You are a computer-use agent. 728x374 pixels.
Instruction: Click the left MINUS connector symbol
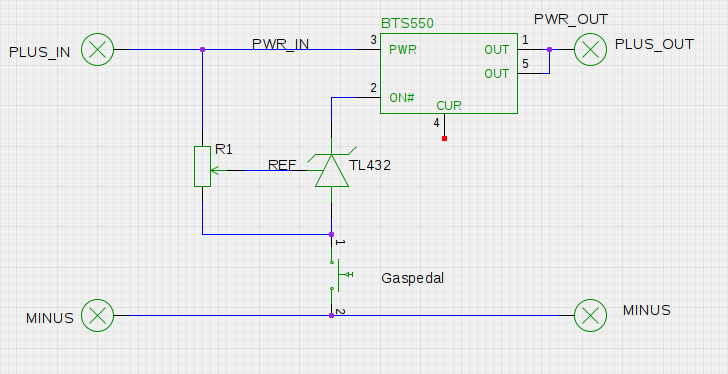[98, 316]
